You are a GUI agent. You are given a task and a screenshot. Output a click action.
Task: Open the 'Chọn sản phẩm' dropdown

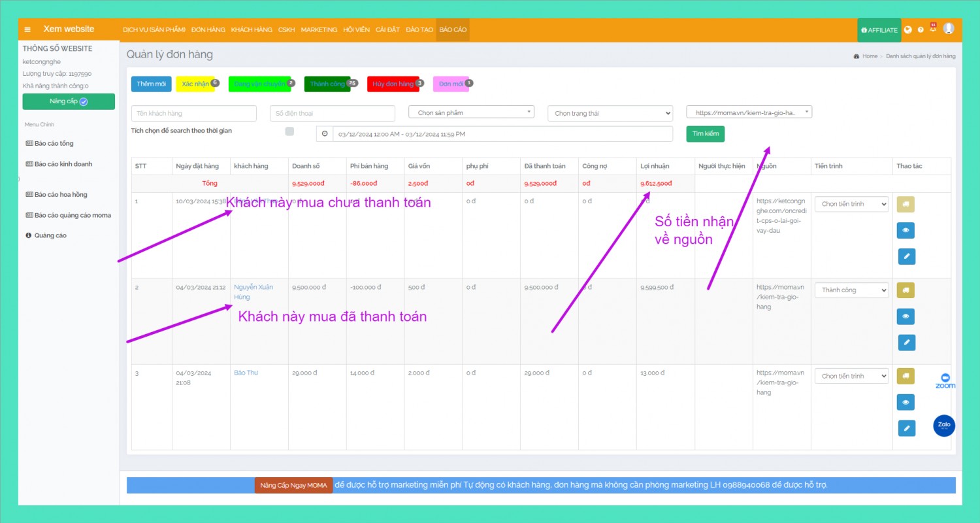(471, 112)
